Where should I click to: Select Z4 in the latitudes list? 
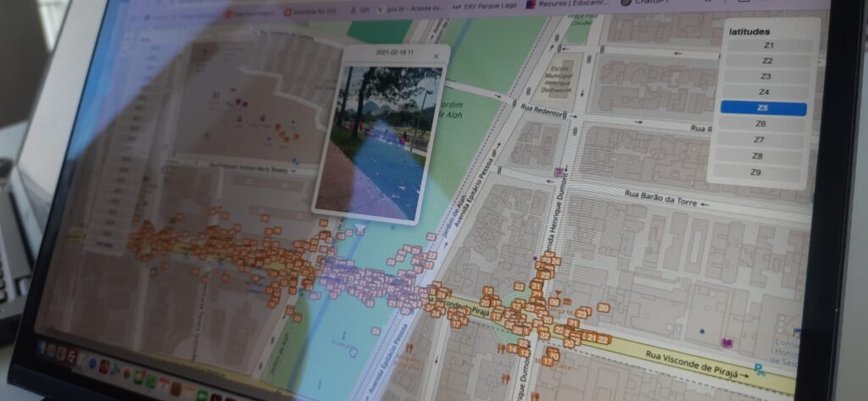[x=765, y=92]
